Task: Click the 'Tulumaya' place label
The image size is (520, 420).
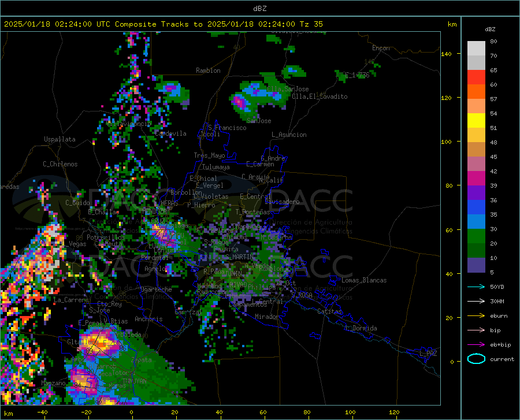Action: pos(216,167)
